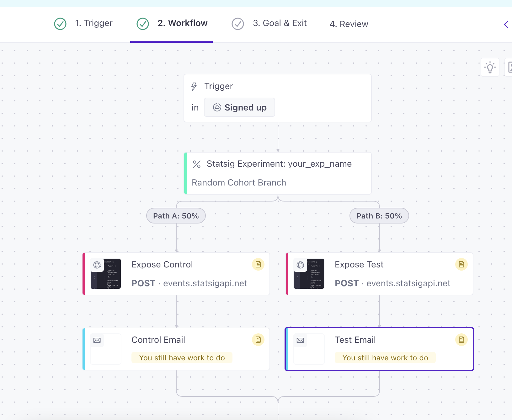Click the note badge on Test Email
This screenshot has width=512, height=420.
[461, 340]
